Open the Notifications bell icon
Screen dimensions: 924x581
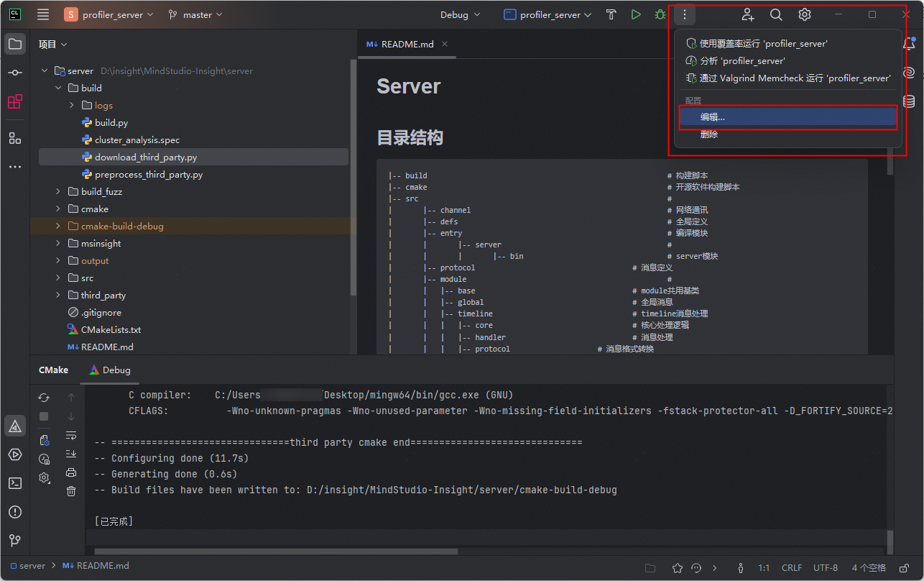(909, 44)
